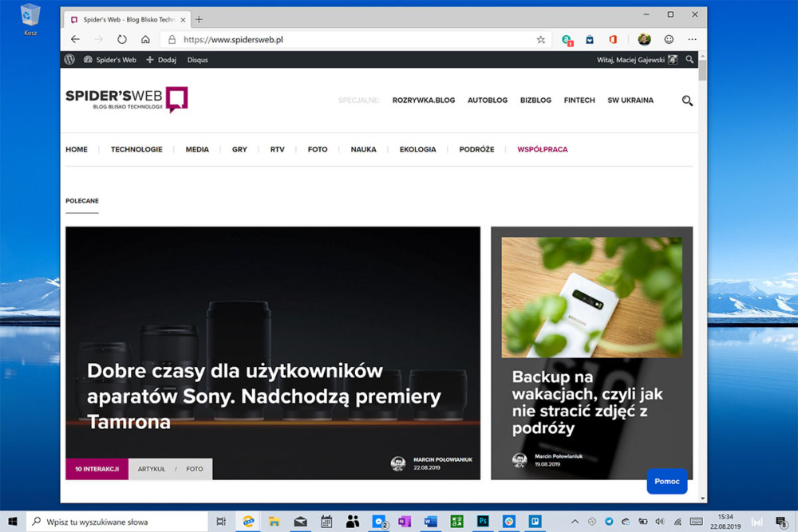798x532 pixels.
Task: Select the POLECANE tab
Action: (x=82, y=201)
